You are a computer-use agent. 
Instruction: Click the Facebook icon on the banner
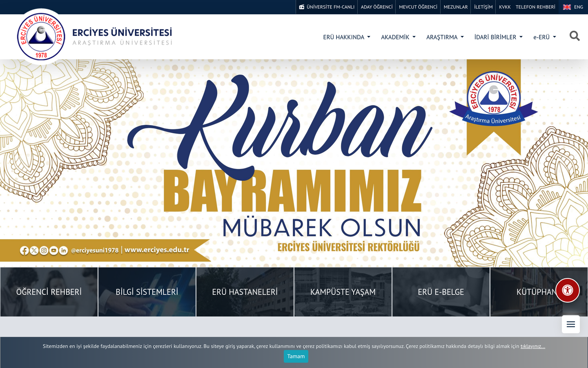[x=24, y=251]
